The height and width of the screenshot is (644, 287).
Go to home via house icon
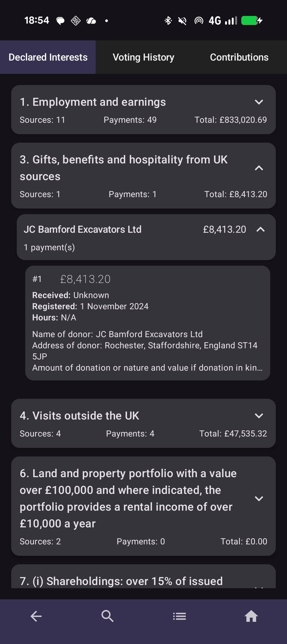pos(251,616)
